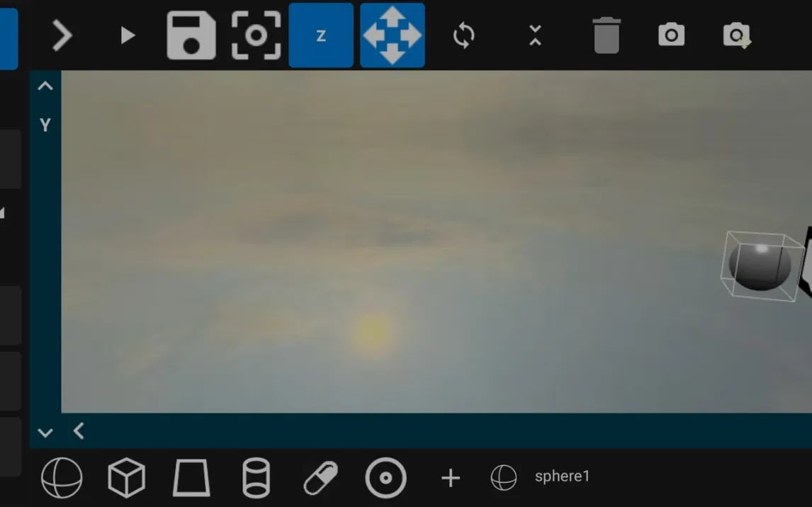Select the scale tool with opposing chevrons

[535, 35]
